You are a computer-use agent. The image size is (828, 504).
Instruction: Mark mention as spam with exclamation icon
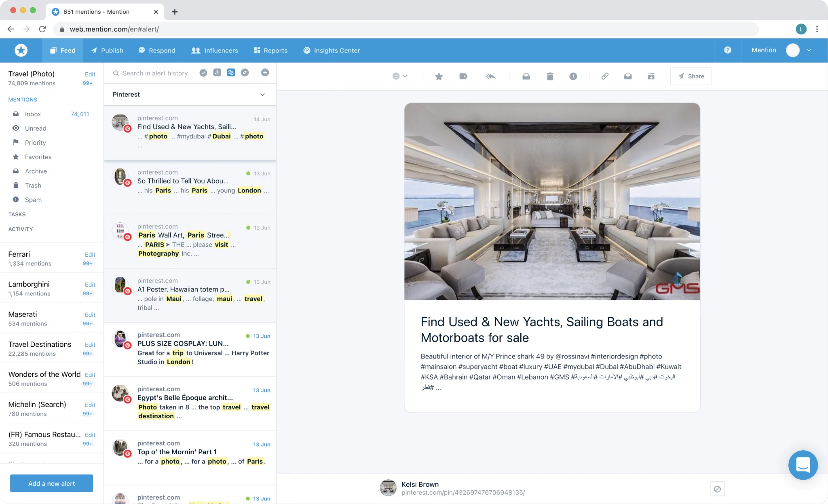(x=573, y=76)
